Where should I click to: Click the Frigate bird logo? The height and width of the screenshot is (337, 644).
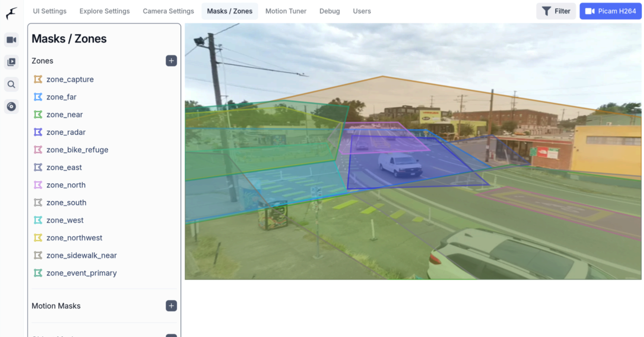click(12, 14)
